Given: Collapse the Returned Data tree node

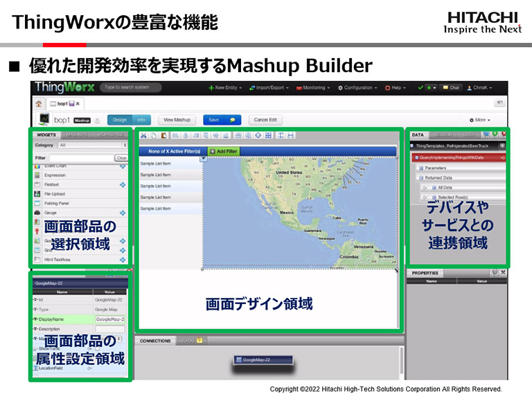Looking at the screenshot, I should pos(420,177).
